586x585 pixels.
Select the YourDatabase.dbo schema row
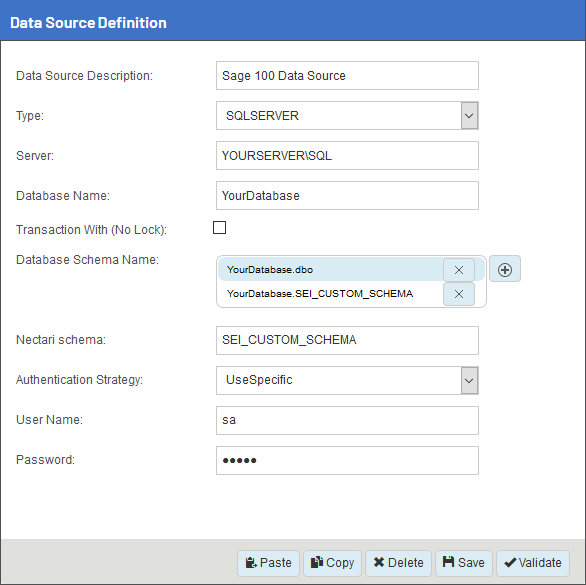click(331, 270)
